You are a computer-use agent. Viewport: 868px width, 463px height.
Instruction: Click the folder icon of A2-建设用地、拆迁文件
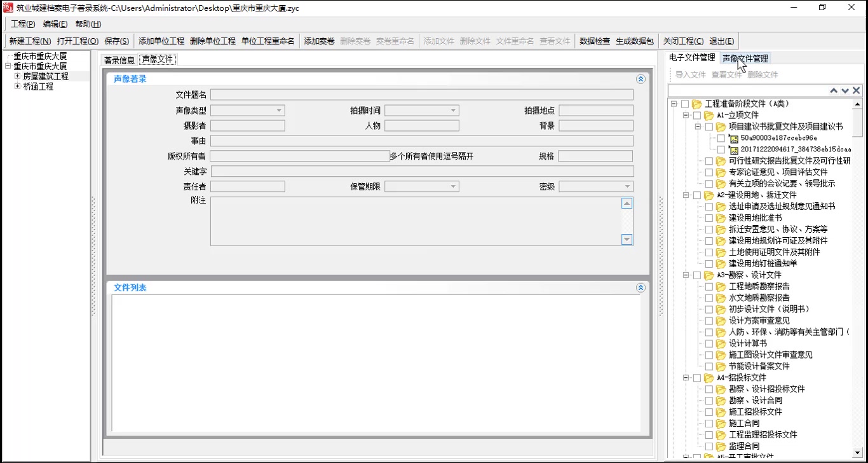tap(709, 195)
